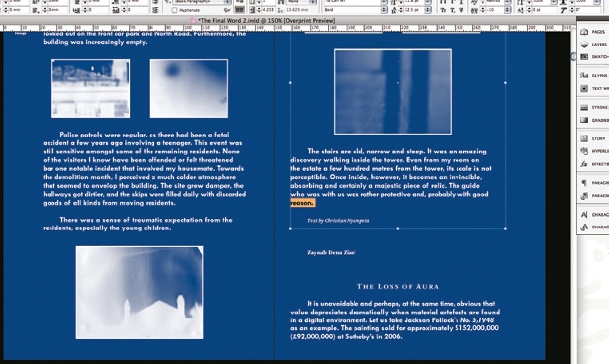Select the gradient image with dark spot

[x=188, y=88]
